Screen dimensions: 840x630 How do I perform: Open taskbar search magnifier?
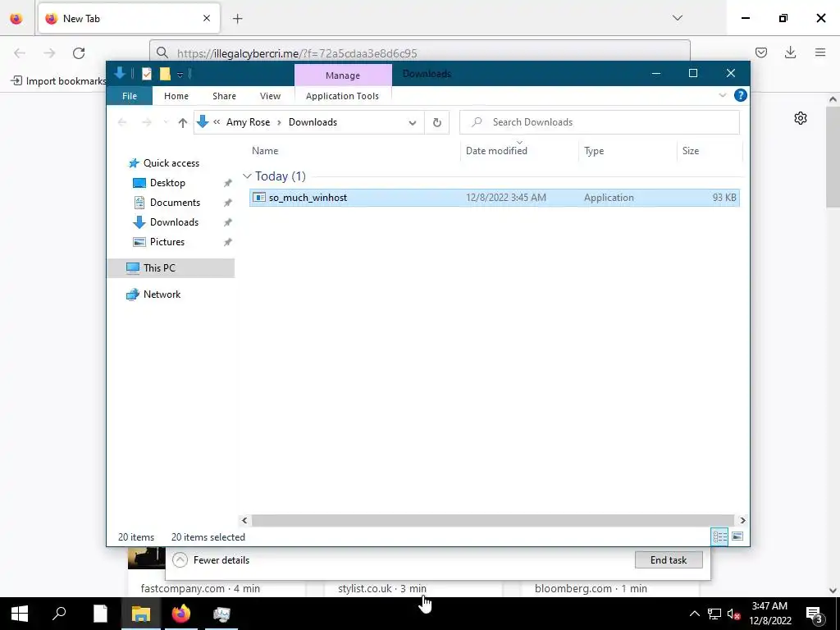tap(59, 614)
